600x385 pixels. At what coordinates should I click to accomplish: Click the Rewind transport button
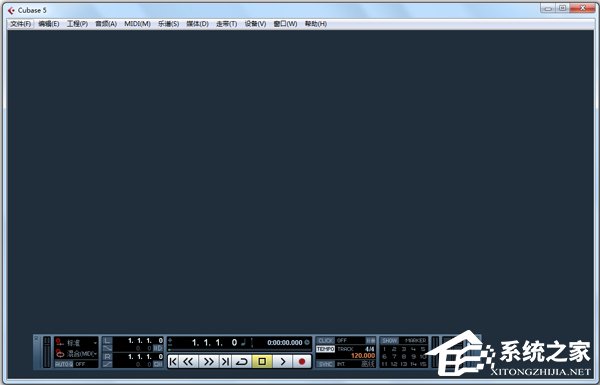tap(188, 361)
